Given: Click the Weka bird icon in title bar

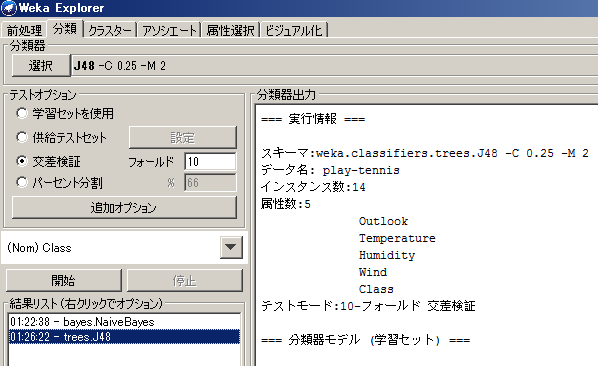Looking at the screenshot, I should (x=8, y=8).
